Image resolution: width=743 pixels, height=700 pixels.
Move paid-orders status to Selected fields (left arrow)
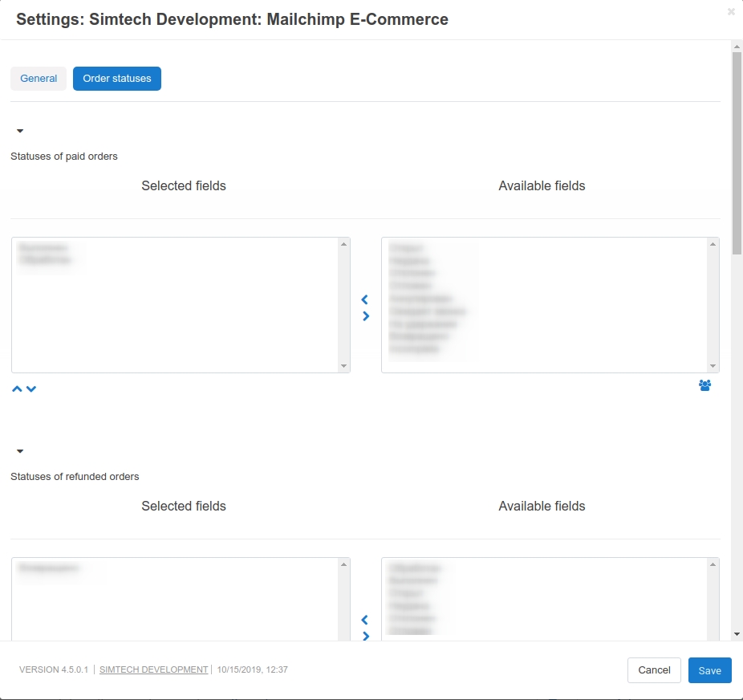[x=364, y=299]
